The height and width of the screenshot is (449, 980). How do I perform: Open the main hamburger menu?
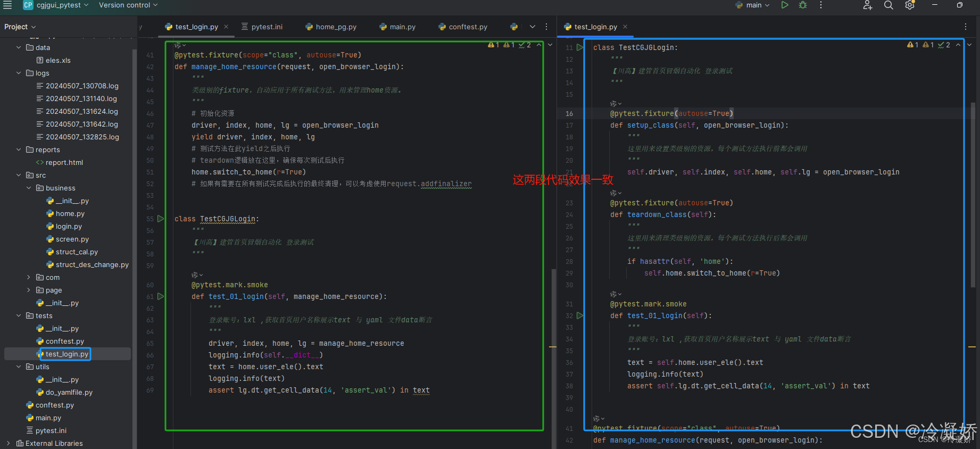click(x=7, y=5)
